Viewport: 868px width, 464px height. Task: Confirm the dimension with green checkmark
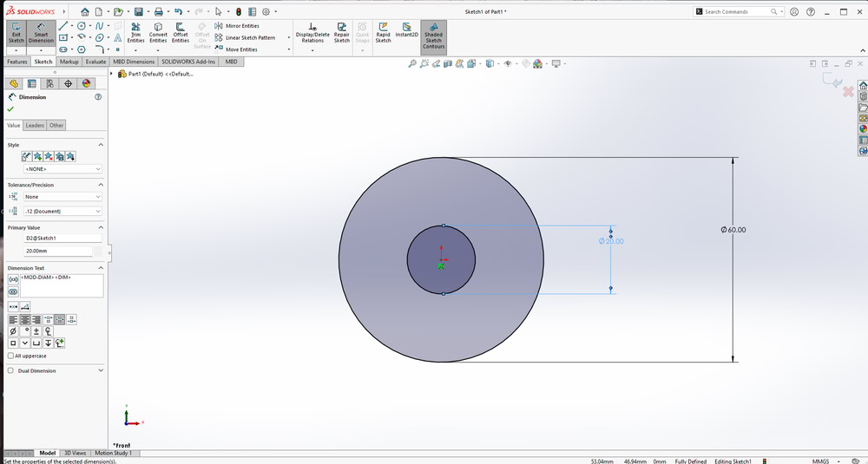10,109
